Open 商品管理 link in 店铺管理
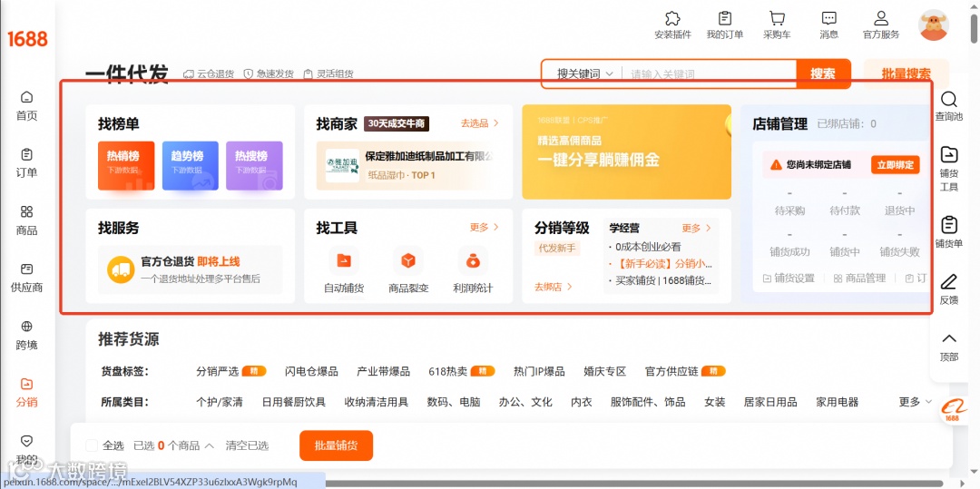 (x=859, y=278)
